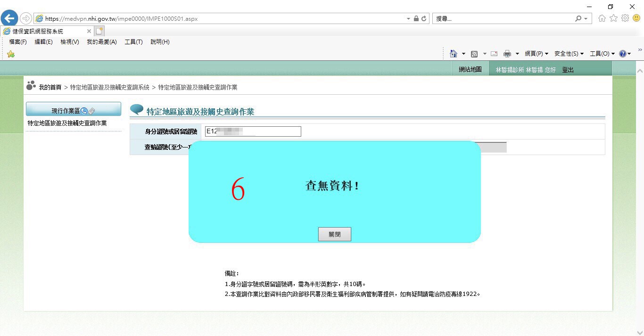Open the 網頁(P) dropdown menu
Viewport: 644px width, 336px height.
(537, 54)
